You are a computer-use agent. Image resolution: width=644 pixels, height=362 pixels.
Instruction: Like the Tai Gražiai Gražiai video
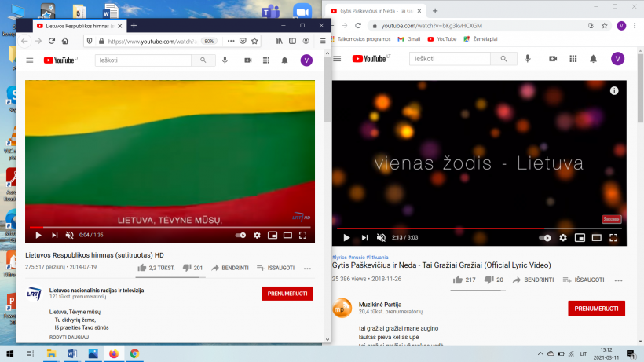(x=464, y=280)
